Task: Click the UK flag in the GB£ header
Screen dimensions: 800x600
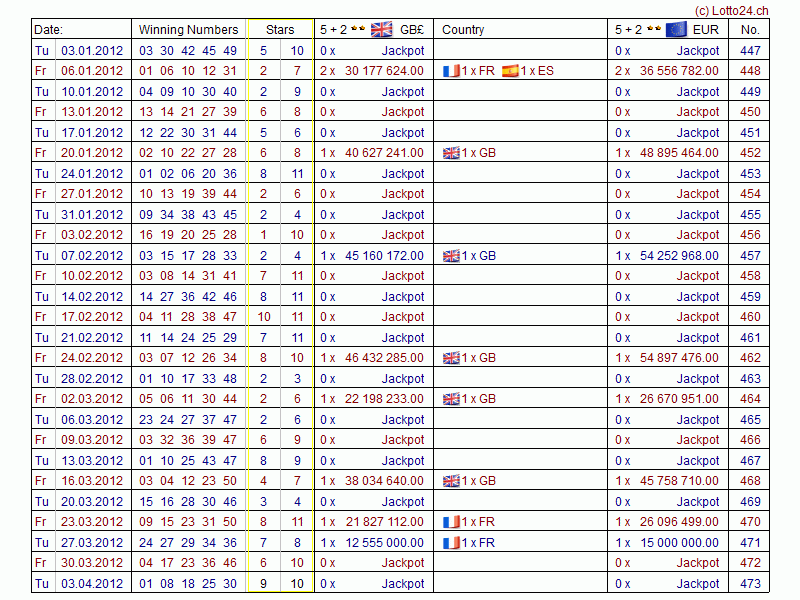Action: (381, 29)
